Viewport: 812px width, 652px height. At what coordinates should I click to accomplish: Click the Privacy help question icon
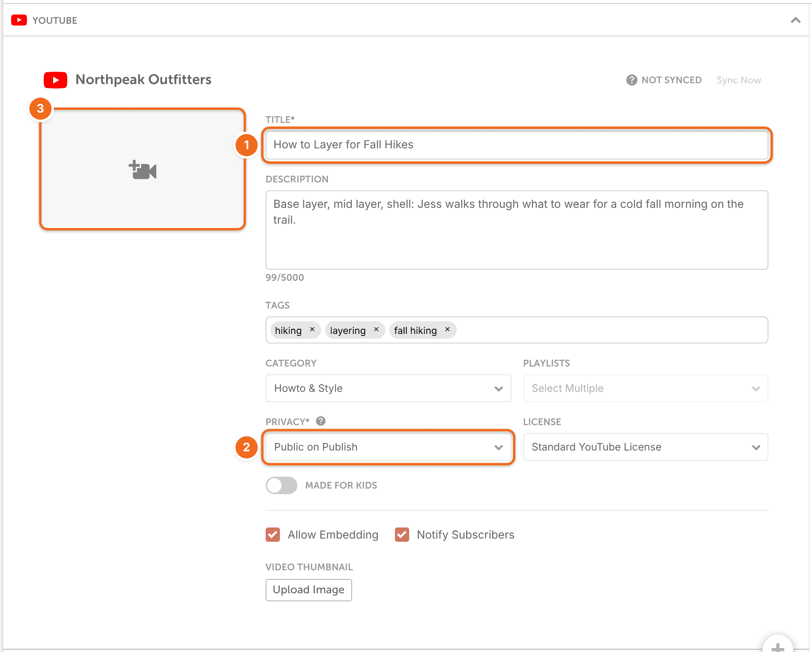[321, 421]
